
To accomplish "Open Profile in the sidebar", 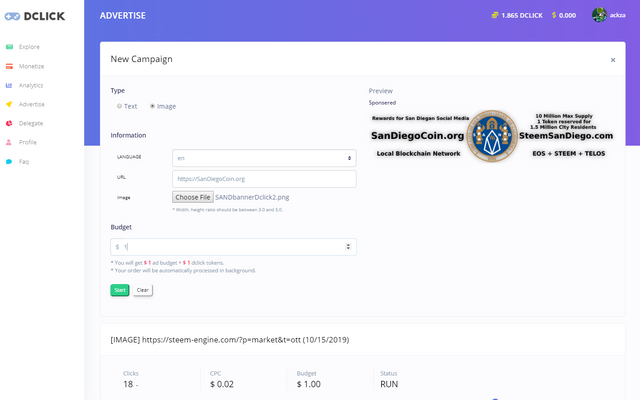I will click(28, 142).
